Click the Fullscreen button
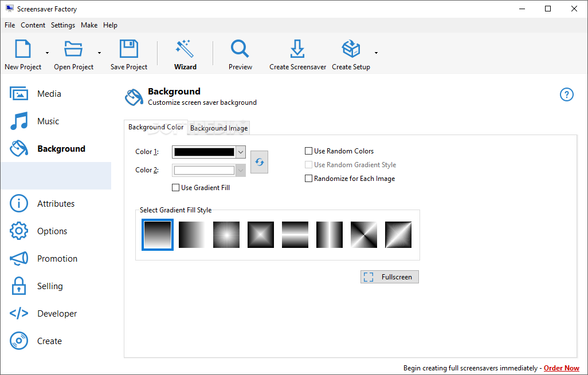Viewport: 588px width, 375px height. pos(390,277)
